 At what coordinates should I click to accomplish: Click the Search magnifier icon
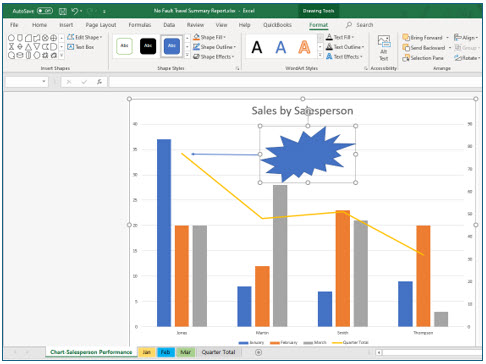(x=349, y=25)
